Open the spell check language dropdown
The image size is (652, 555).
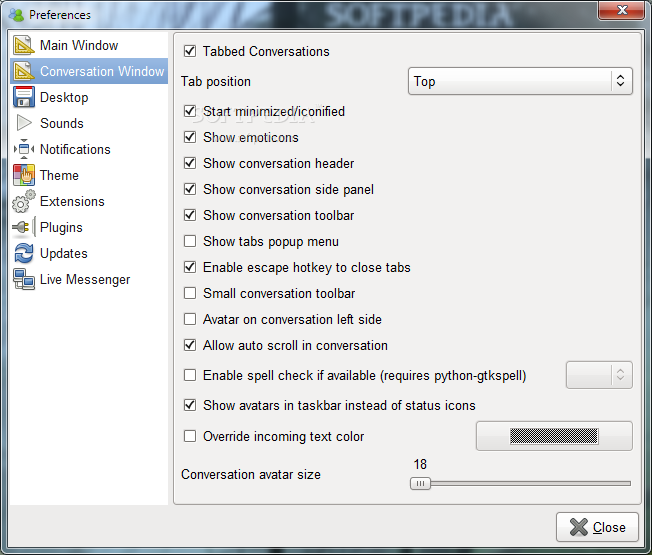point(599,375)
